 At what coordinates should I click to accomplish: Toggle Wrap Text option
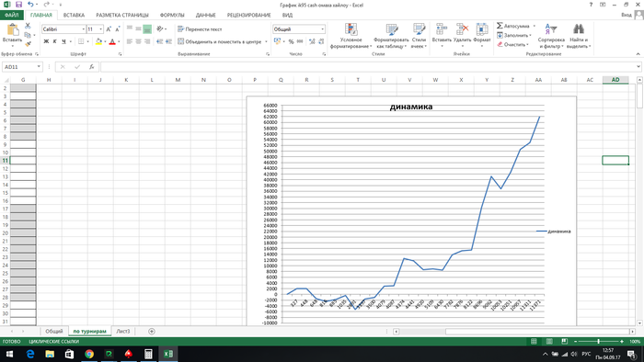pyautogui.click(x=200, y=29)
